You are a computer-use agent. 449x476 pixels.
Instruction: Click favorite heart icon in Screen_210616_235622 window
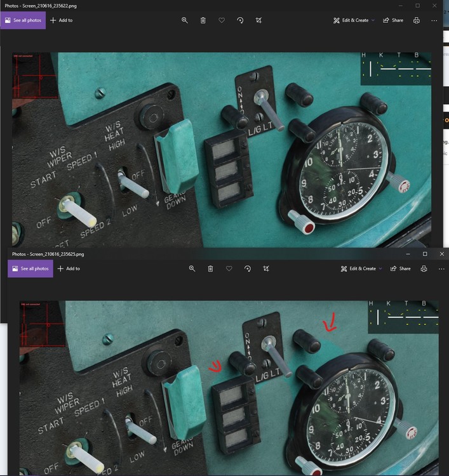click(222, 20)
